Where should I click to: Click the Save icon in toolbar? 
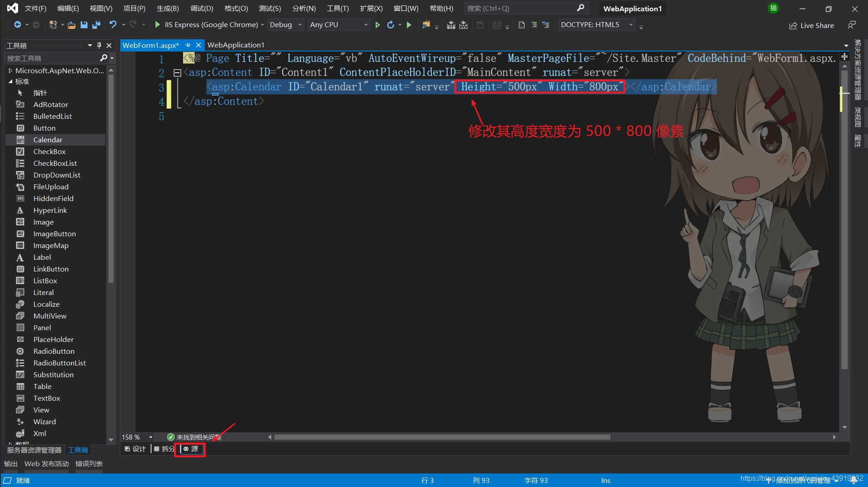pos(84,25)
